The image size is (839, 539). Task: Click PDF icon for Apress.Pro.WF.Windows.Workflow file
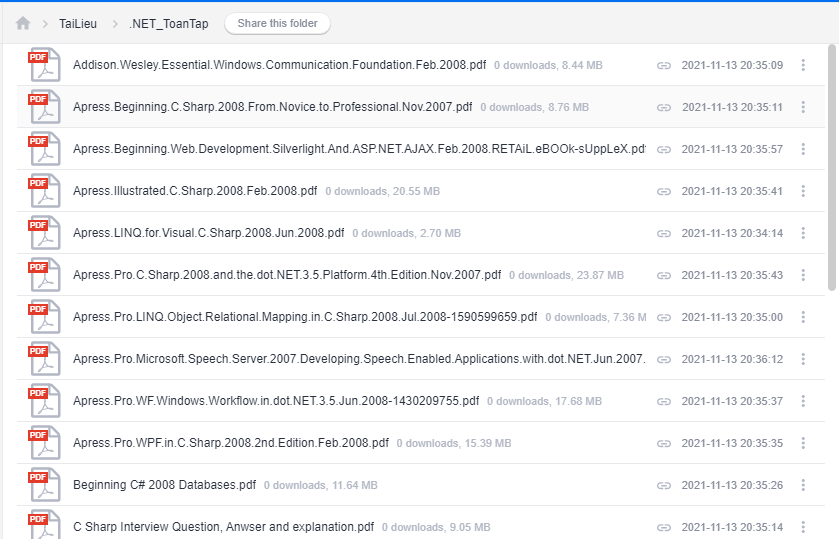coord(44,401)
